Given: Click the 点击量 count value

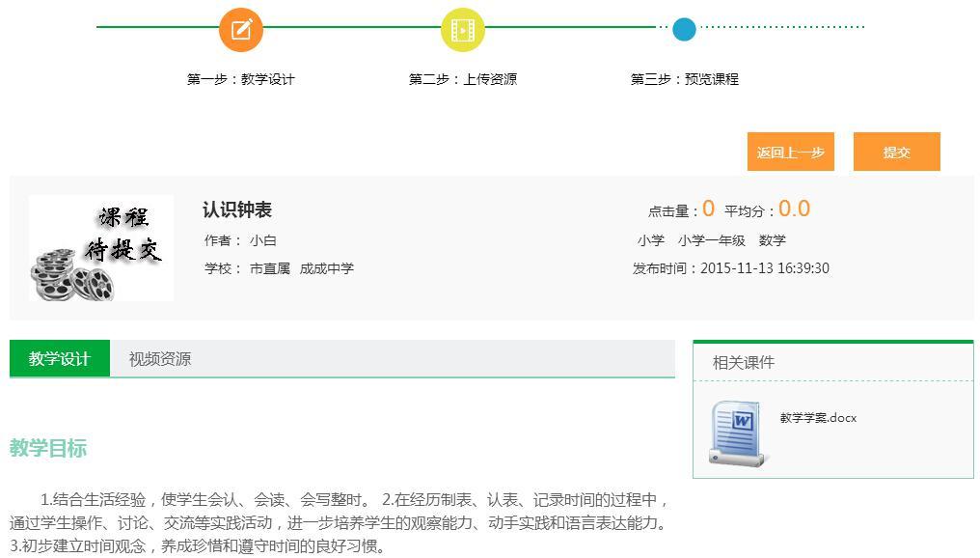Looking at the screenshot, I should [708, 209].
